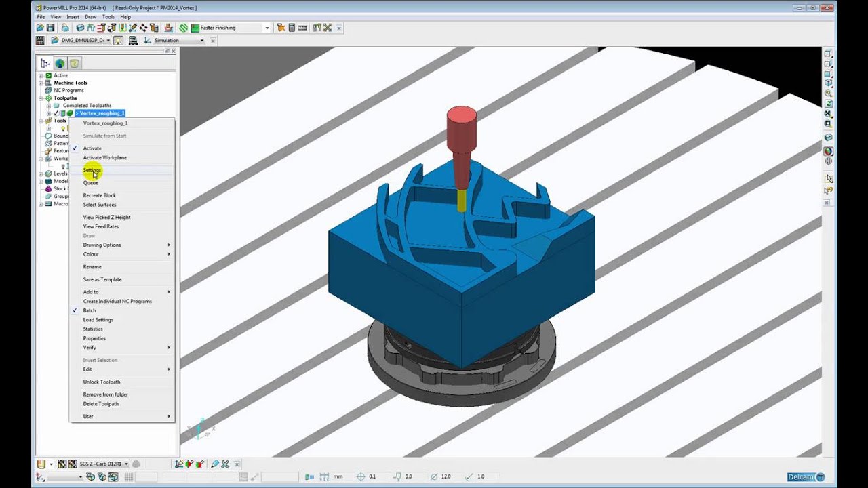Click the pencil edit icon in bottom toolbar
The width and height of the screenshot is (868, 488).
(214, 464)
